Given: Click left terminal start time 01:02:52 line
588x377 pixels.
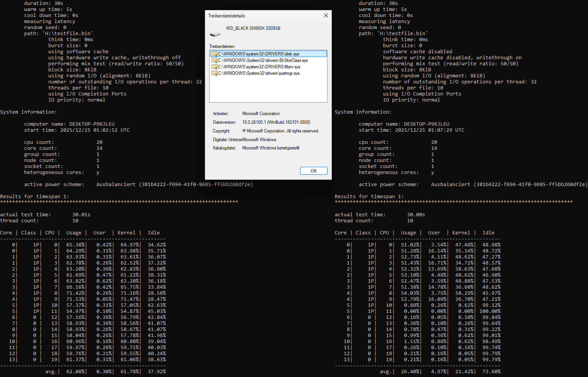Looking at the screenshot, I should (x=77, y=130).
